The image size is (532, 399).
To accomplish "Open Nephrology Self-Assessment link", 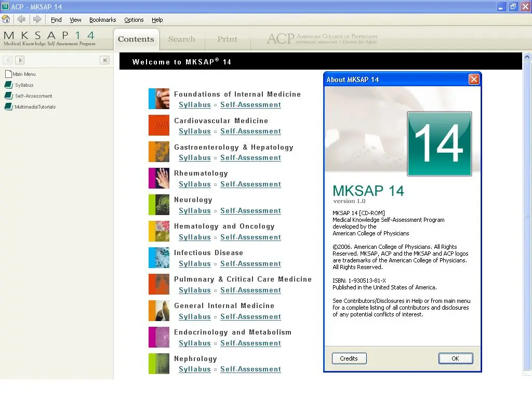I will 250,369.
